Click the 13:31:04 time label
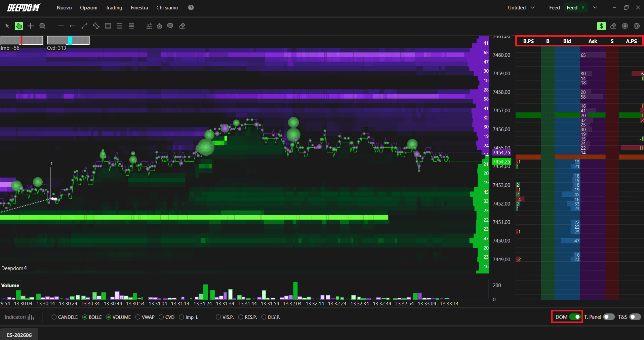This screenshot has height=340, width=644. [x=158, y=303]
